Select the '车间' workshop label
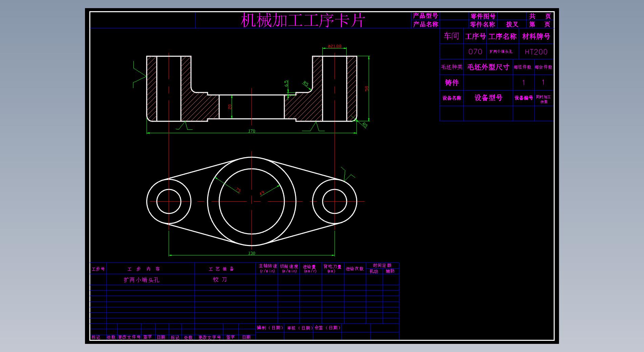 click(x=451, y=36)
